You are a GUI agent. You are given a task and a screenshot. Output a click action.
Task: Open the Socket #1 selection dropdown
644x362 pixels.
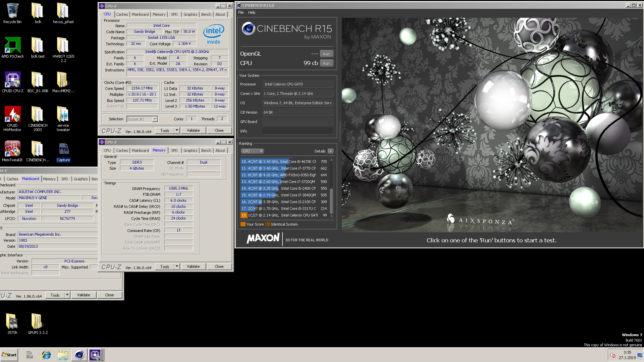click(142, 119)
